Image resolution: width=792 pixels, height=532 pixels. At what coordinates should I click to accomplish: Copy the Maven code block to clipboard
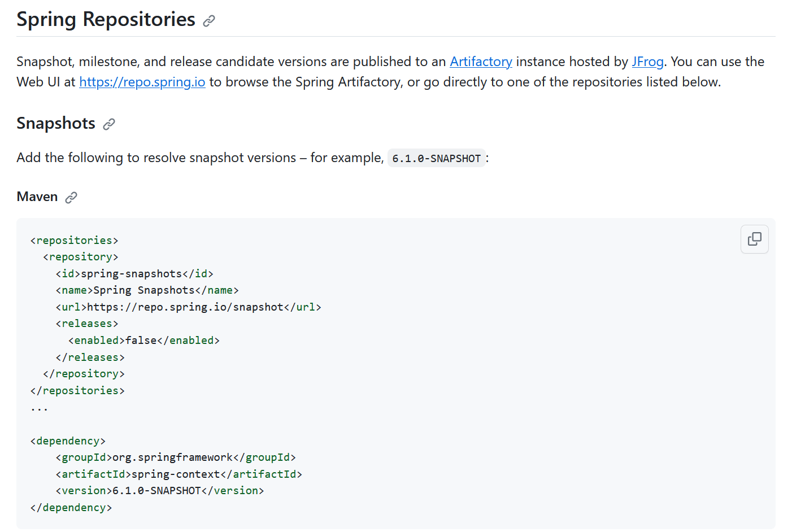(754, 239)
